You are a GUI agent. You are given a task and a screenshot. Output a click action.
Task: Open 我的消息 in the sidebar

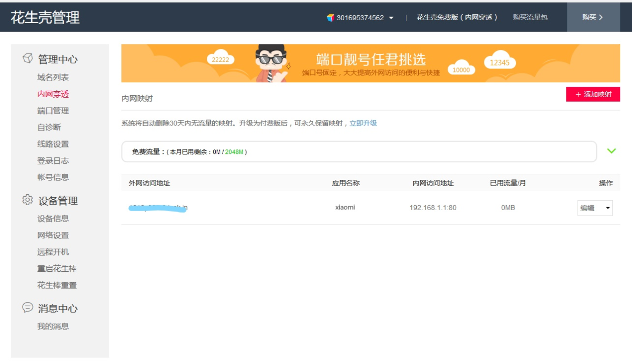53,326
